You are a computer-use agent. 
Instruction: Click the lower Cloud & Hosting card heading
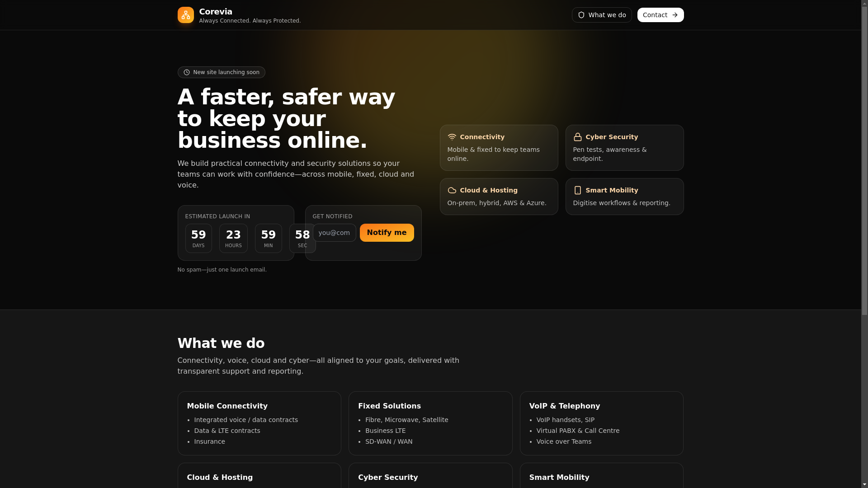coord(220,478)
